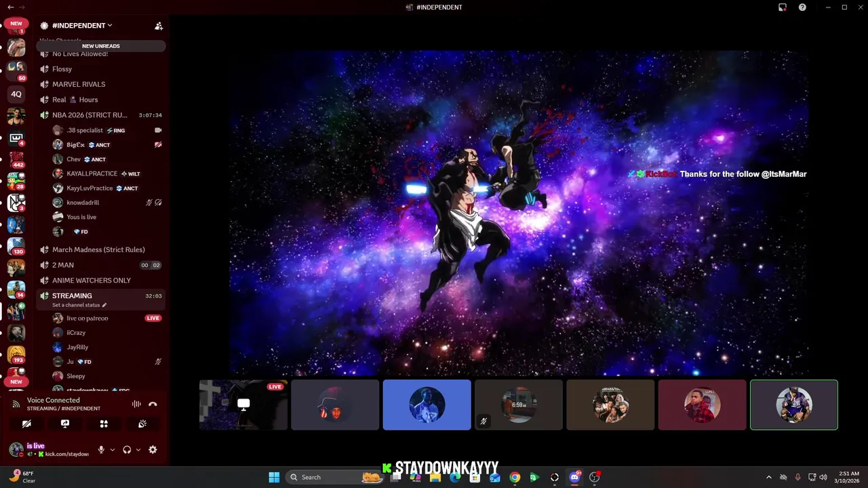The width and height of the screenshot is (868, 488).
Task: Open the soundboard icon
Action: pyautogui.click(x=142, y=424)
